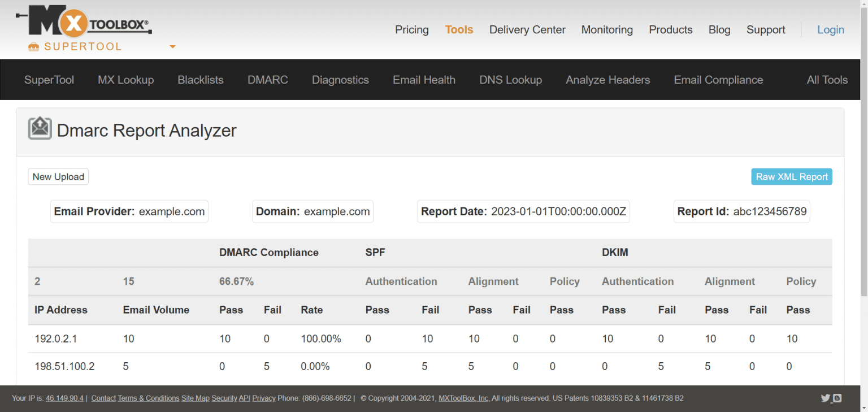The width and height of the screenshot is (868, 412).
Task: Open the Tools menu in top navigation
Action: [459, 30]
